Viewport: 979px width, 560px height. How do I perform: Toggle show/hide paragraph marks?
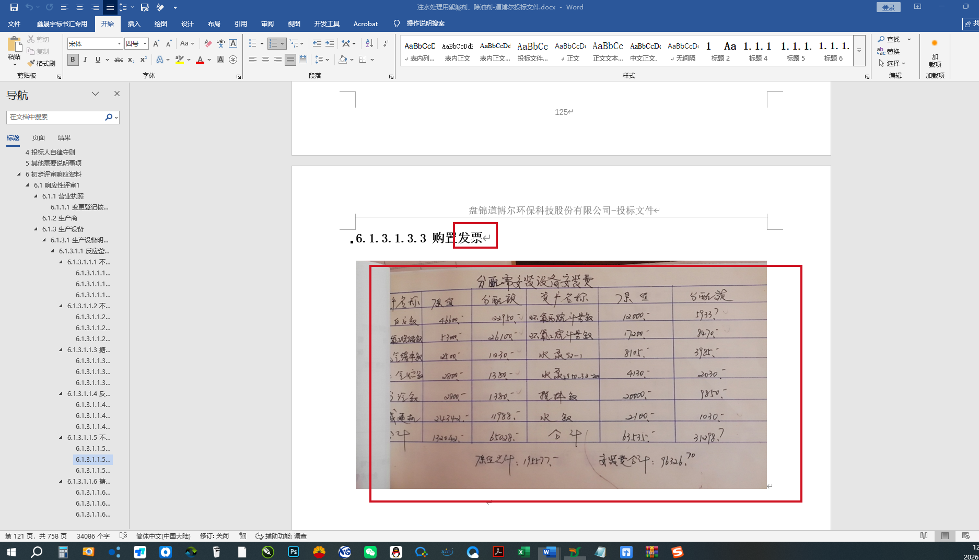pyautogui.click(x=386, y=43)
